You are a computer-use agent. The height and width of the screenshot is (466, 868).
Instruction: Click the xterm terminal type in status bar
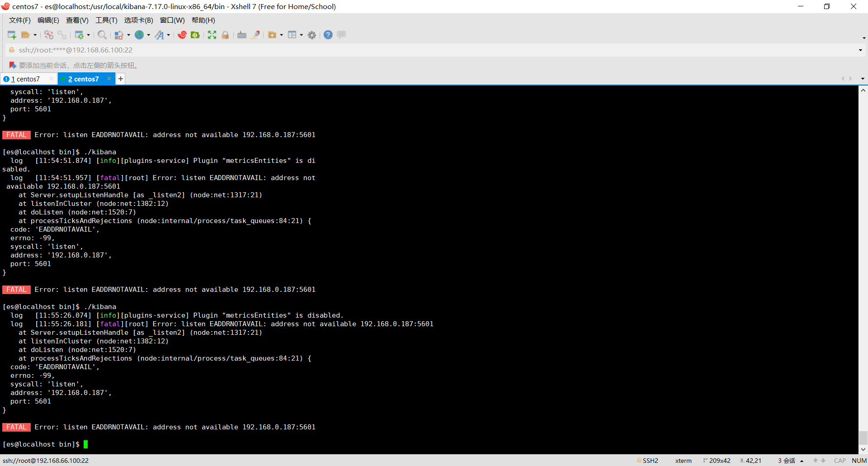[x=683, y=461]
